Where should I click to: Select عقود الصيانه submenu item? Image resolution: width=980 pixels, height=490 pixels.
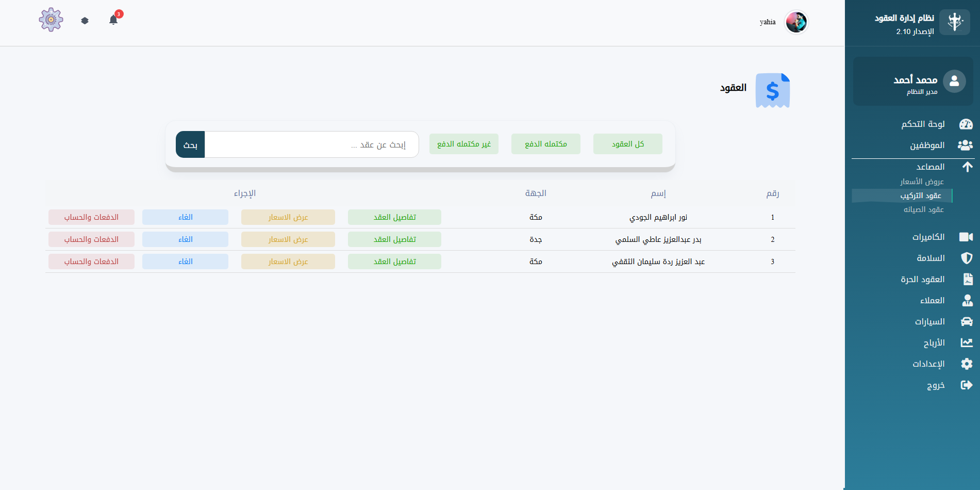click(x=923, y=209)
